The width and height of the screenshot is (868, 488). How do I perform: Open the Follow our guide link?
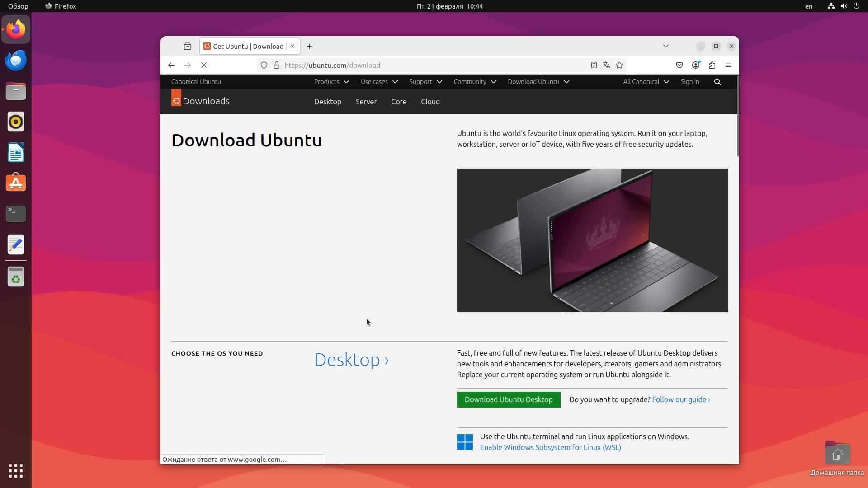681,399
